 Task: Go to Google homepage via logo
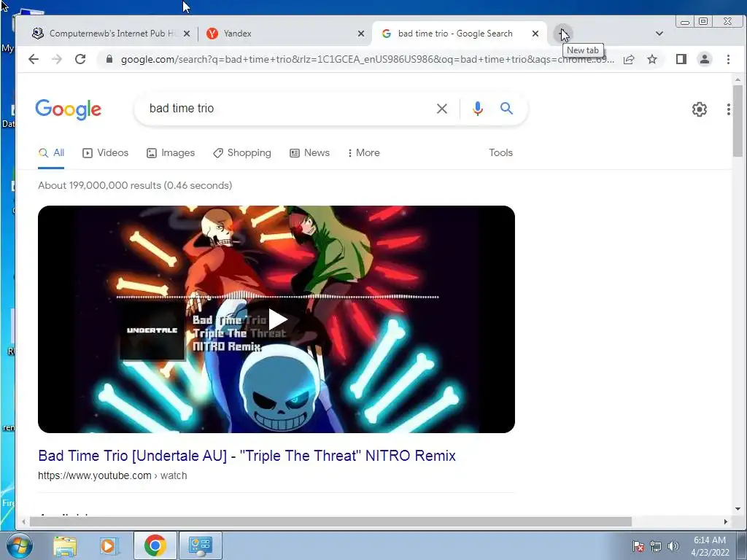pos(68,109)
